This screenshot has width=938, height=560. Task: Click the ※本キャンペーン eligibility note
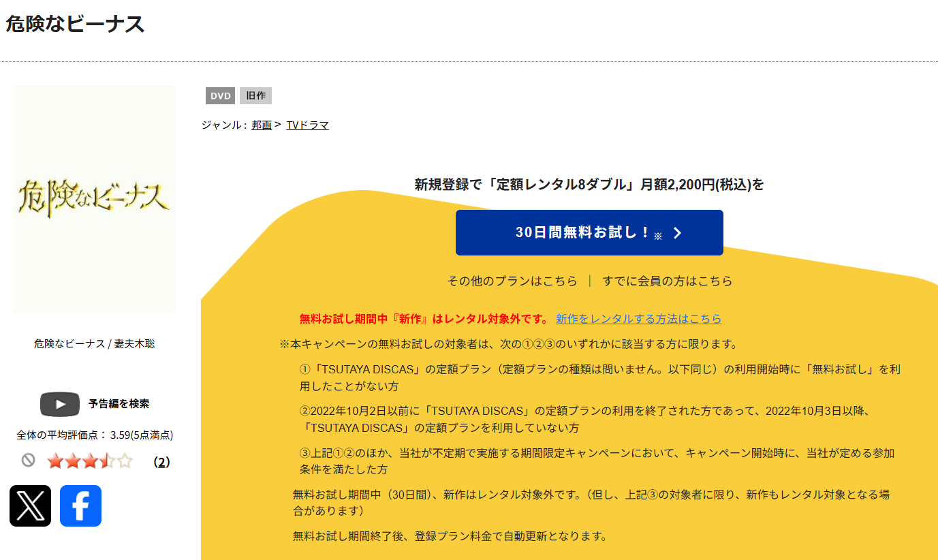(x=509, y=344)
